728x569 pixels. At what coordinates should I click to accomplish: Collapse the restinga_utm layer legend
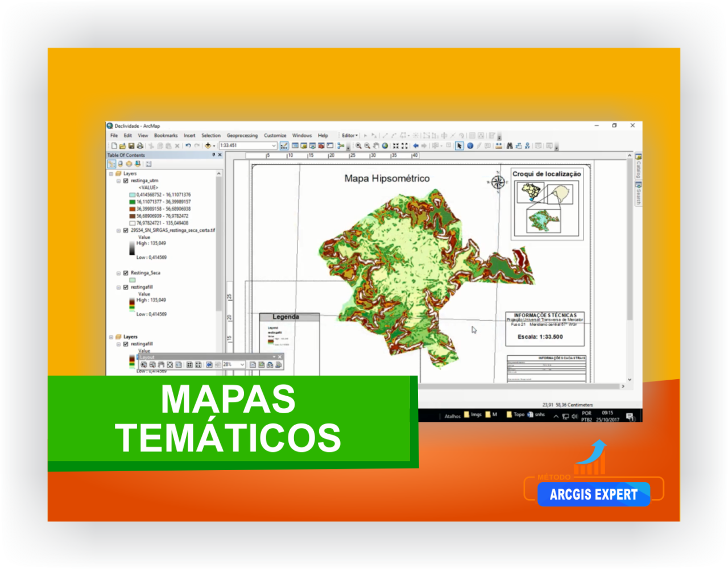118,180
